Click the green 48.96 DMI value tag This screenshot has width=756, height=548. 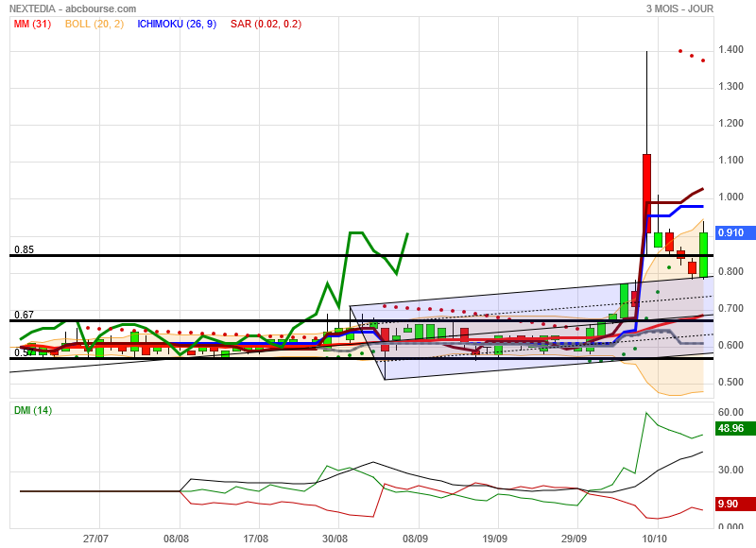click(735, 428)
